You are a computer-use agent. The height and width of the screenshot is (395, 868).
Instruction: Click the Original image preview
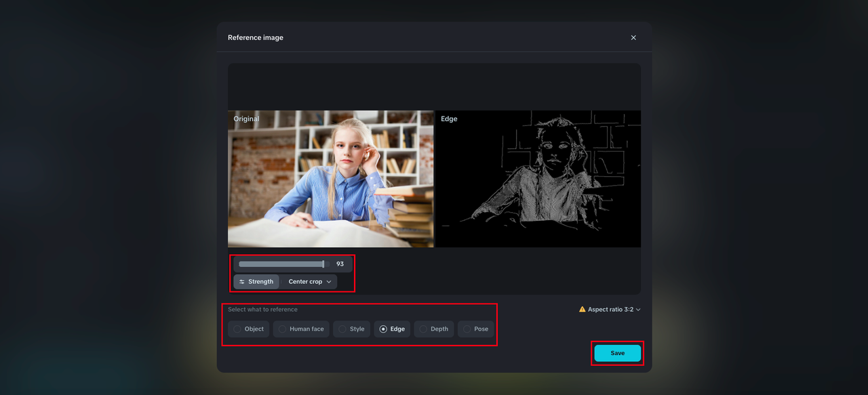pos(330,179)
